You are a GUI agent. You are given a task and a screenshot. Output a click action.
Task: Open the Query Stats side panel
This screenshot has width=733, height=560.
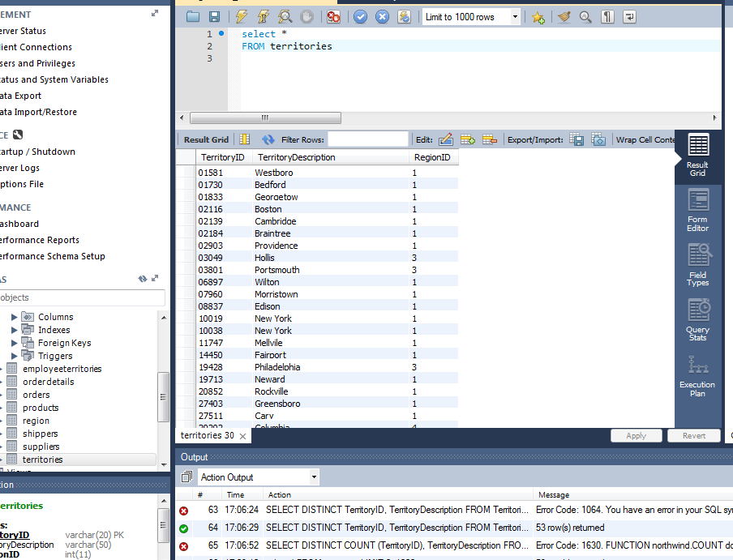697,320
